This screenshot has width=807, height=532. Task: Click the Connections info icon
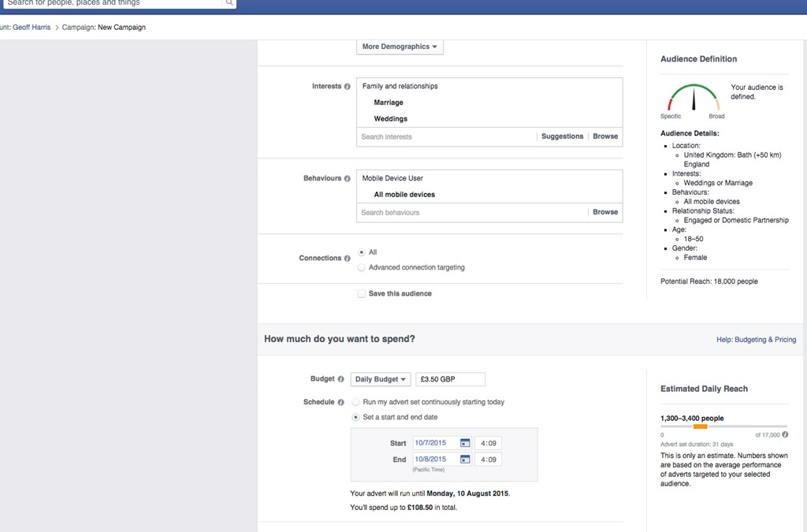pos(348,259)
